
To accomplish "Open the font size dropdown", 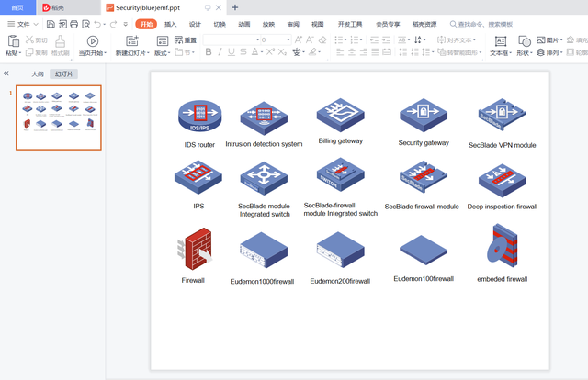I will [288, 39].
